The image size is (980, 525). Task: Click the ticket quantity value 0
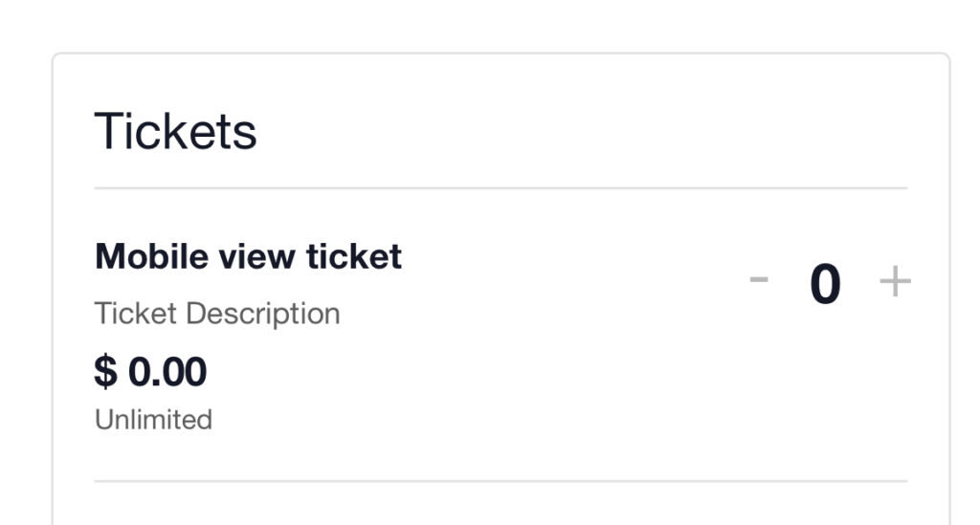tap(825, 284)
